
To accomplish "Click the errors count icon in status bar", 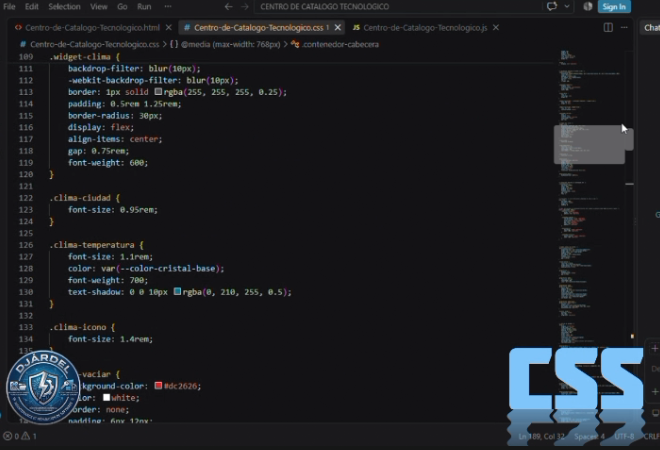I will [x=11, y=436].
